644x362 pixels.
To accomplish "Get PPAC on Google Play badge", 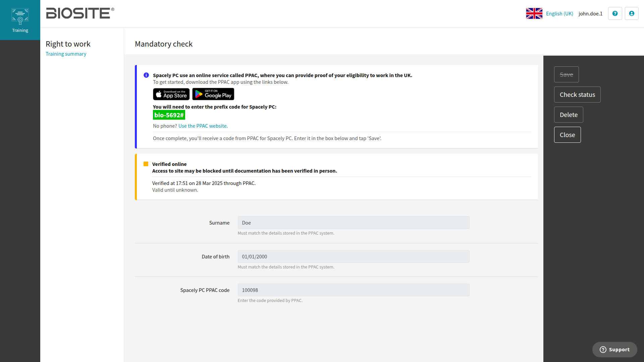I will coord(213,94).
